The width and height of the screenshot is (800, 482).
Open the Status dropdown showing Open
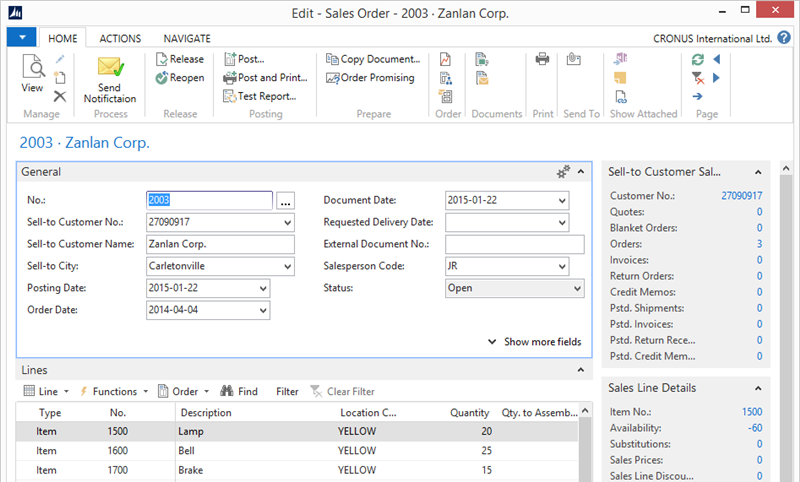point(577,288)
